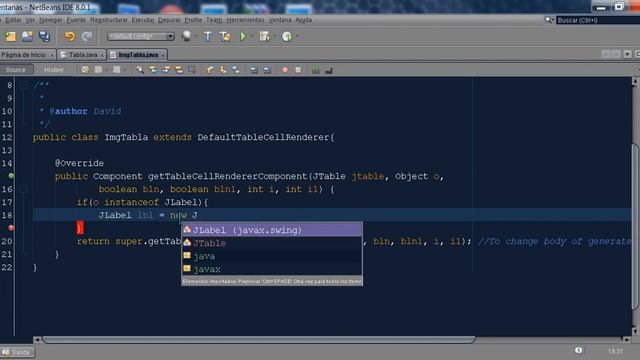Toggle the History view button
Screen dimensions: 640x360
(x=53, y=70)
